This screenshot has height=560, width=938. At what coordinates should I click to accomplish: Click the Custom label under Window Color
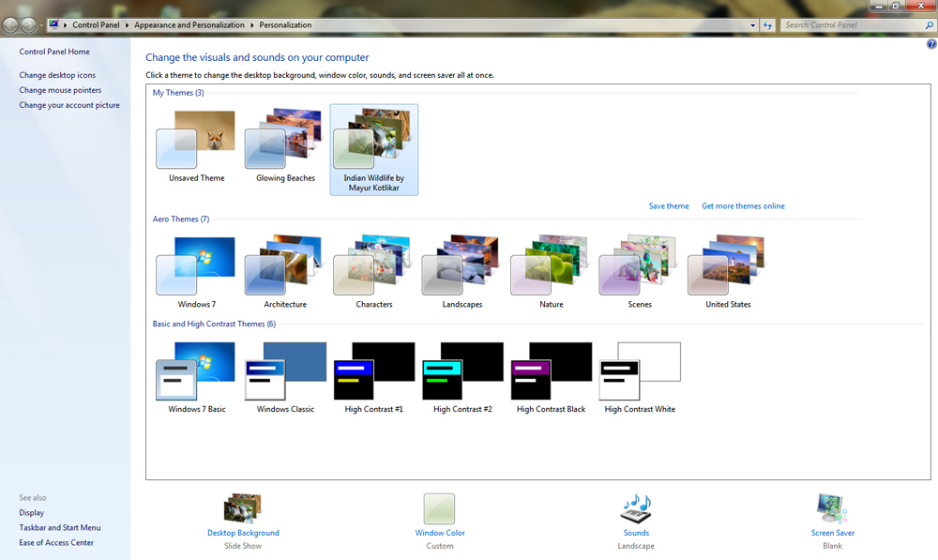pos(440,546)
